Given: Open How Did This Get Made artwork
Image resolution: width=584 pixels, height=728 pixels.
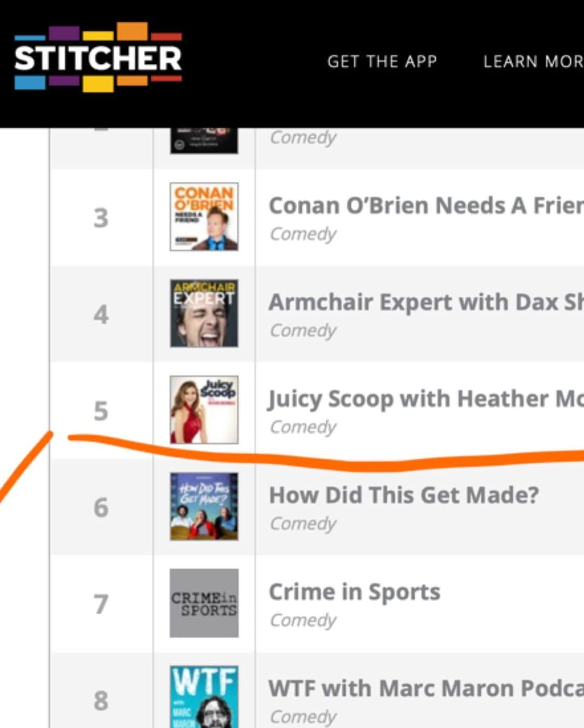Looking at the screenshot, I should pyautogui.click(x=204, y=506).
